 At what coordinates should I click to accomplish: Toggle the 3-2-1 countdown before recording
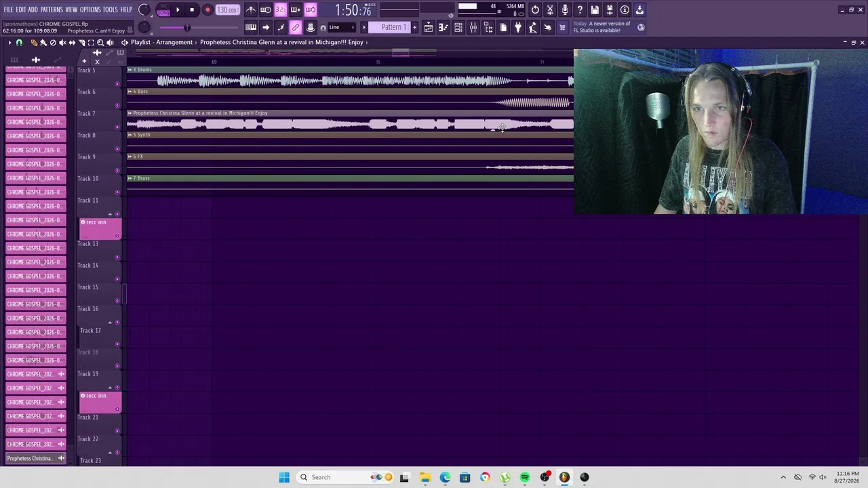point(281,9)
